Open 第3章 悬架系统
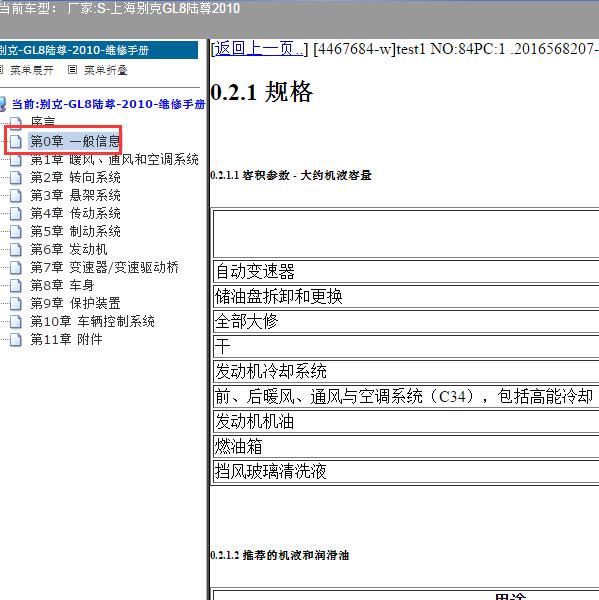Image resolution: width=599 pixels, height=600 pixels. (x=75, y=195)
